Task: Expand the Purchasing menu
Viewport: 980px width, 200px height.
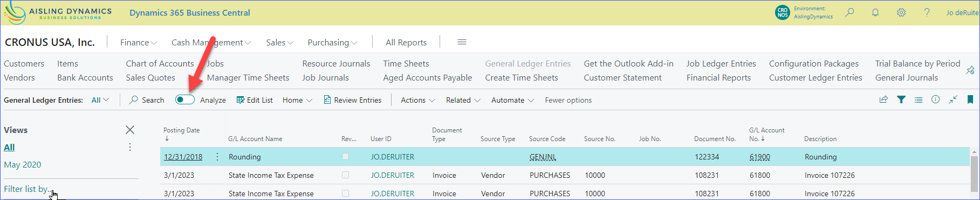Action: click(x=332, y=42)
